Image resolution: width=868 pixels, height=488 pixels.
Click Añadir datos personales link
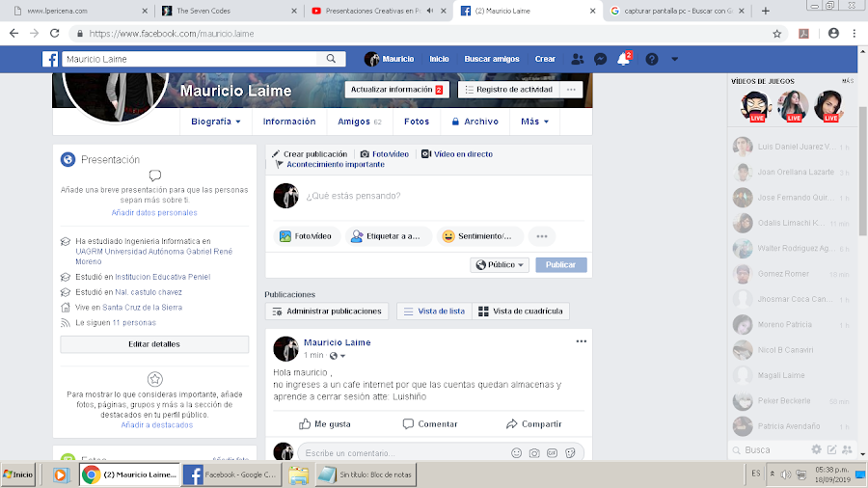click(x=154, y=213)
